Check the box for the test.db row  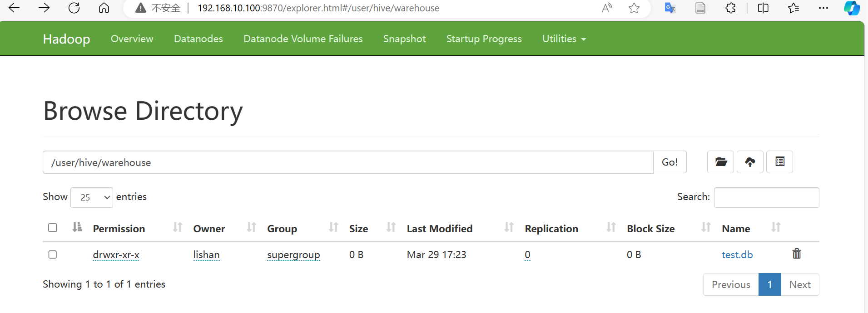pyautogui.click(x=53, y=254)
